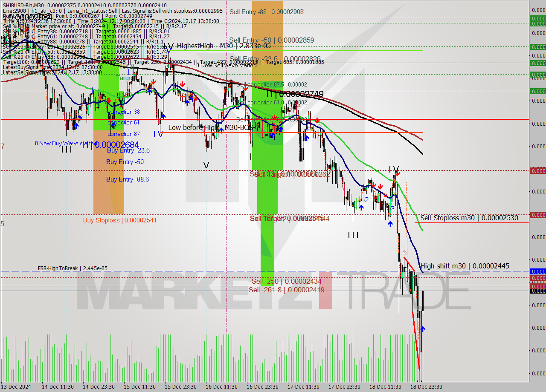Click the 'HighestHigh M30 | 2.833e-05' label

point(224,46)
